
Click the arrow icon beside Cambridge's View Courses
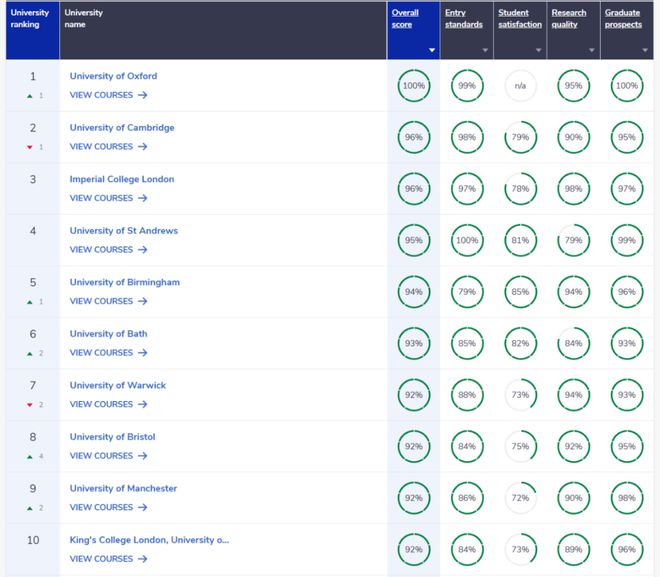[x=143, y=146]
